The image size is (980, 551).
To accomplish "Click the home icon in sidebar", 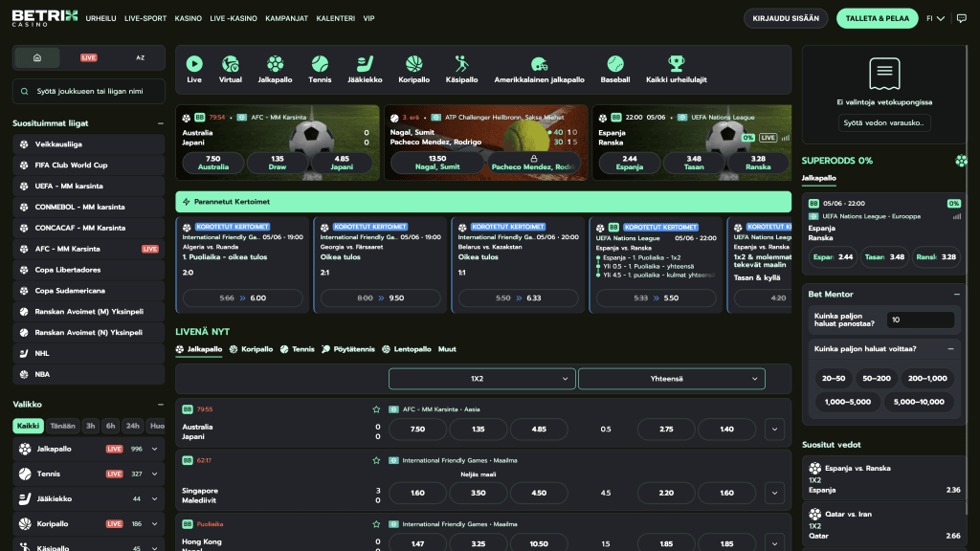I will click(37, 57).
